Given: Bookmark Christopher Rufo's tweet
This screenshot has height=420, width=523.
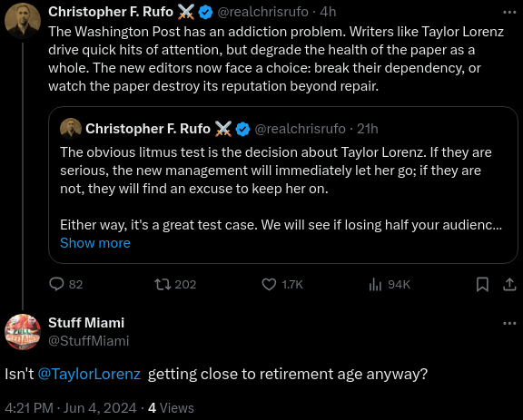Looking at the screenshot, I should point(482,284).
